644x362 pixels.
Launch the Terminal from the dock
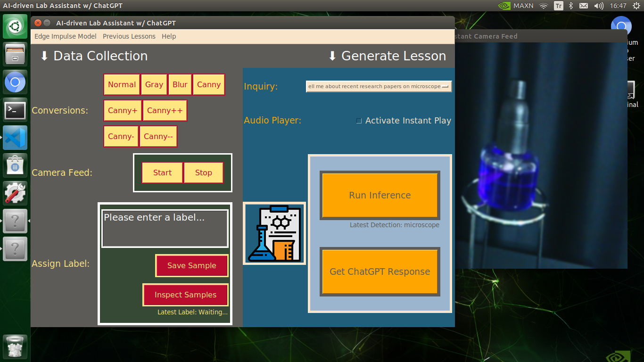15,110
